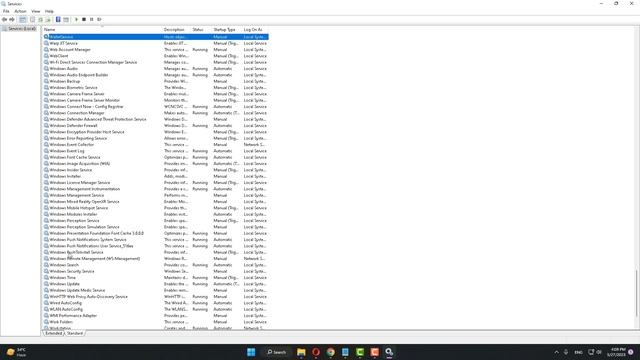640x360 pixels.
Task: Open the Properties toolbar icon
Action: click(x=33, y=20)
